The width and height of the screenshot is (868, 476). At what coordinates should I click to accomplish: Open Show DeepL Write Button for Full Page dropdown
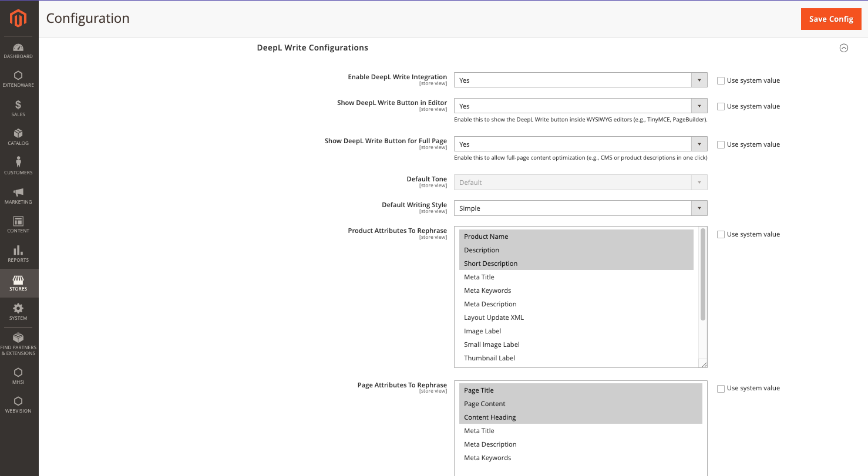click(581, 144)
